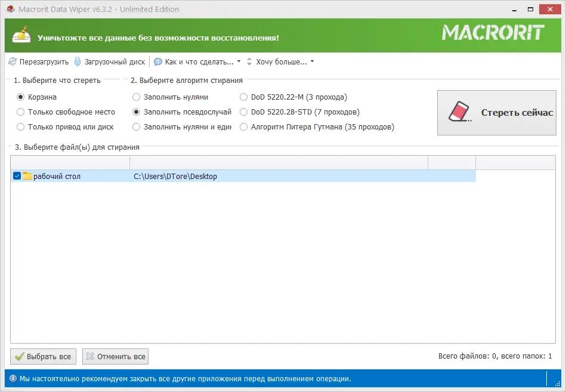Open the Как и что сделать... menu
This screenshot has height=392, width=566.
pyautogui.click(x=199, y=62)
